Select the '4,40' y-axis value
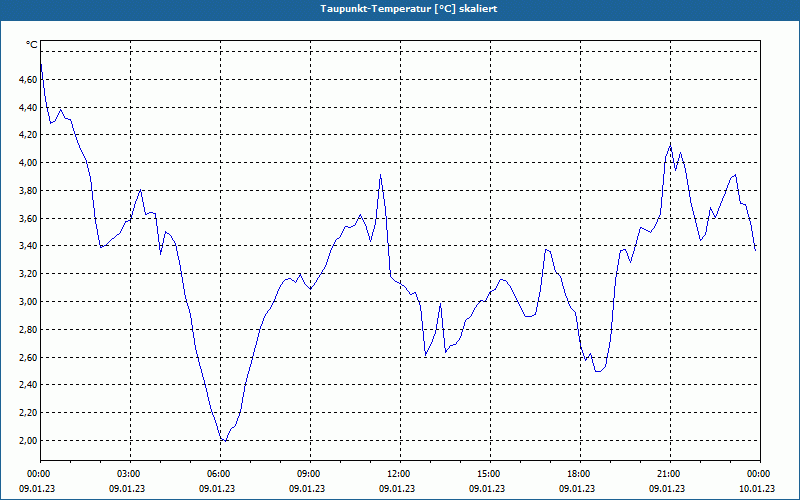Image resolution: width=800 pixels, height=500 pixels. tap(28, 108)
